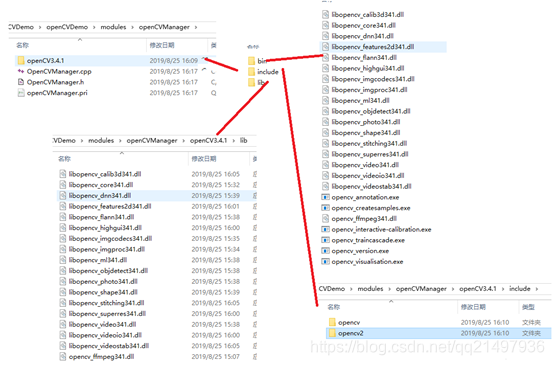Click the opencv_visualisation.exe application icon
This screenshot has height=365, width=554.
325,261
